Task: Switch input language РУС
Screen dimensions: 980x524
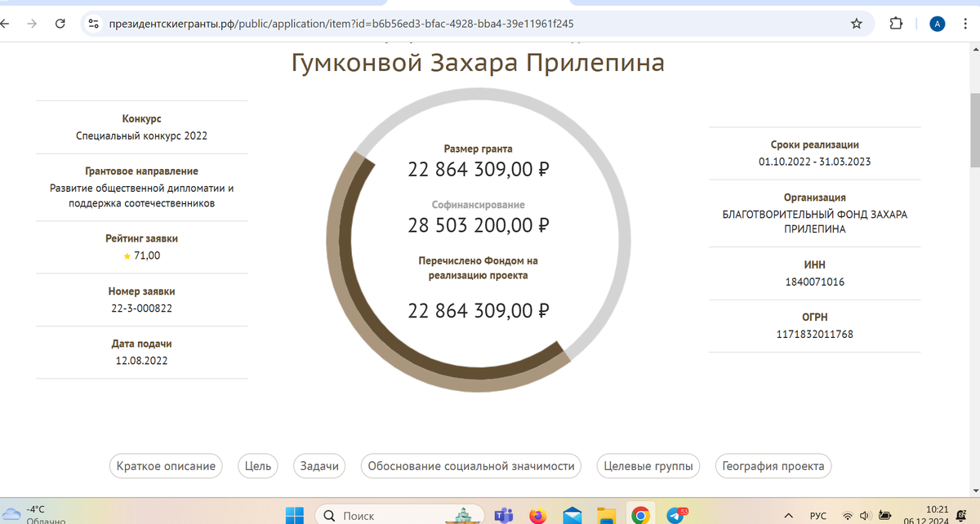Action: [817, 516]
